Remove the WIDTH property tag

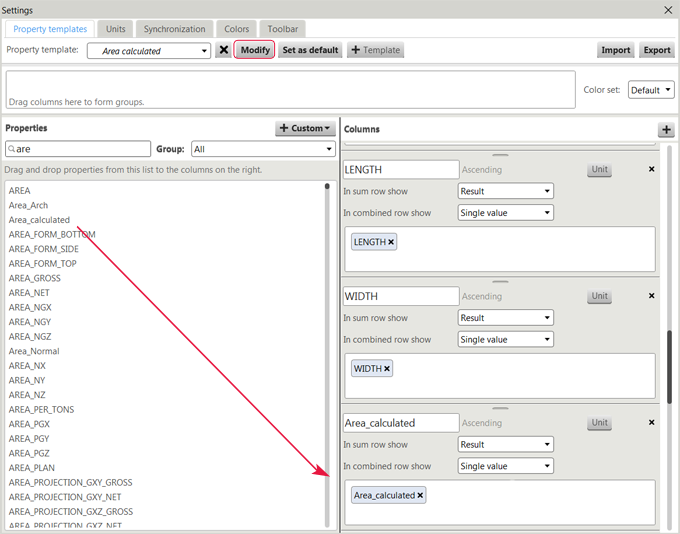pos(387,369)
